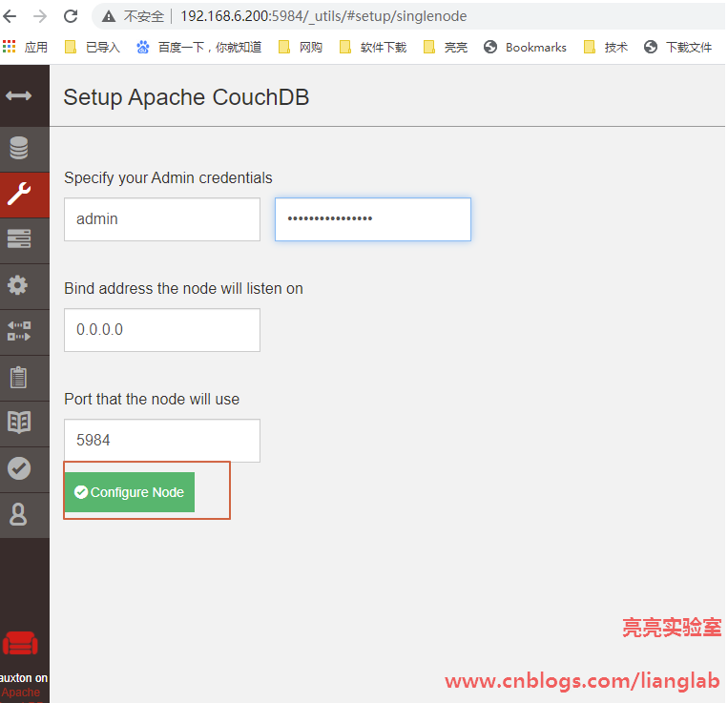Collapse the Fauxton sidebar with the arrows icon

click(x=19, y=96)
